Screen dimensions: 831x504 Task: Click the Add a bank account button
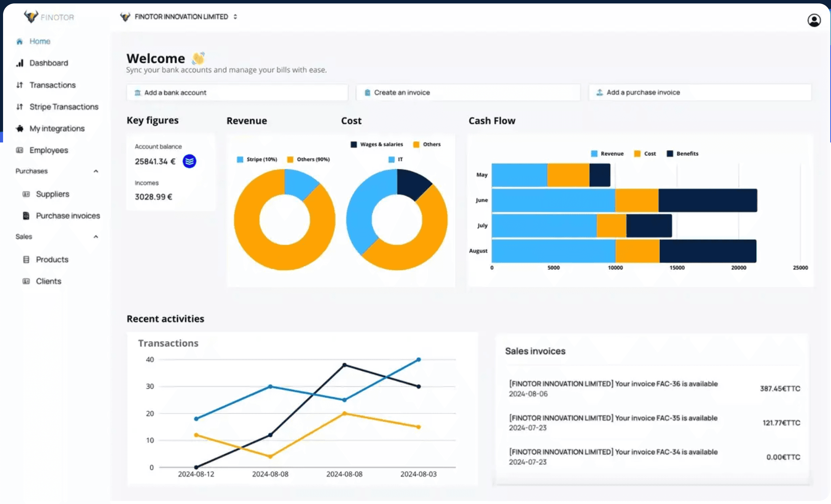tap(237, 92)
